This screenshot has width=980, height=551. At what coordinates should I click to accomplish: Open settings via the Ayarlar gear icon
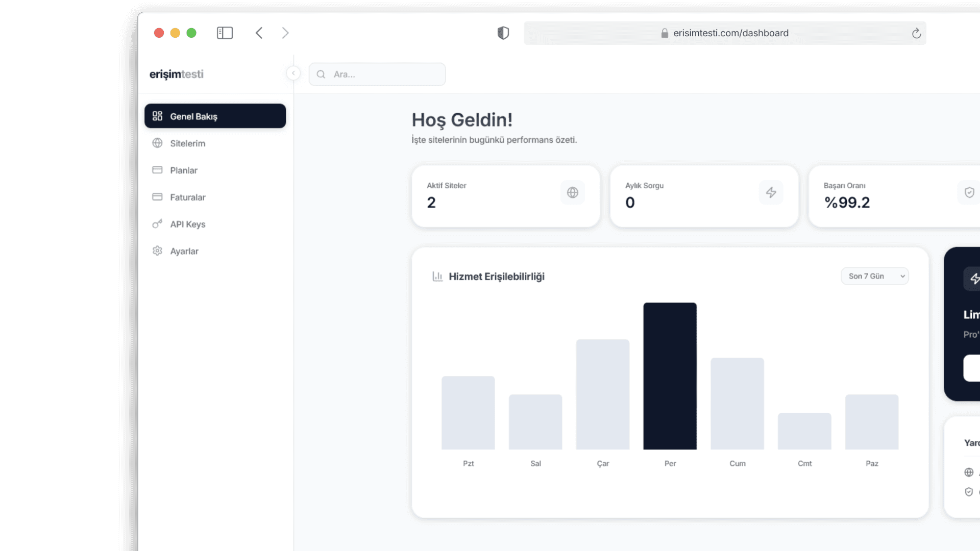point(158,251)
